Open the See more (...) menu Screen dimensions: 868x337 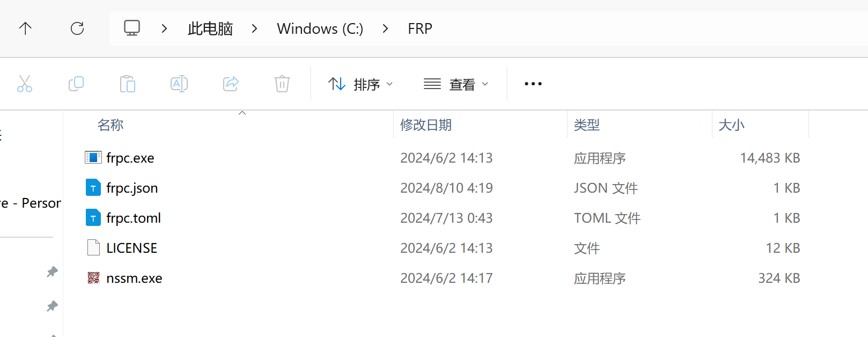pyautogui.click(x=533, y=84)
